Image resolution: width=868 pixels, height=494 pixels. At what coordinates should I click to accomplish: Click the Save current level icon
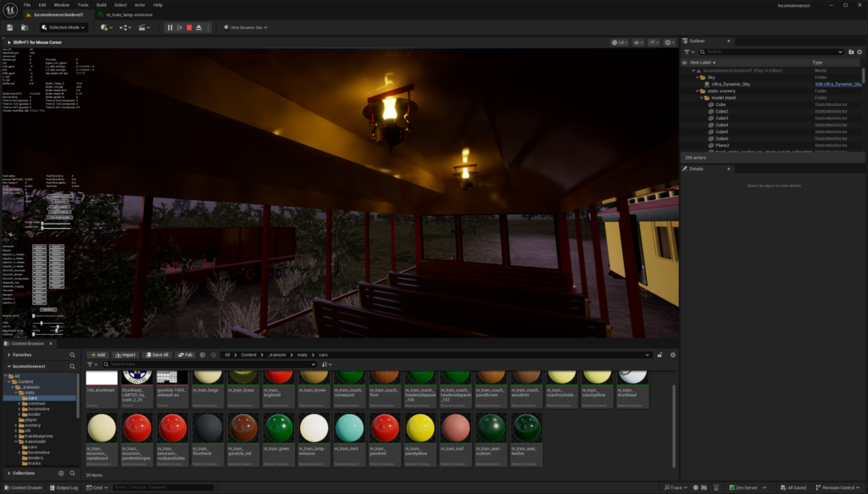(x=9, y=27)
